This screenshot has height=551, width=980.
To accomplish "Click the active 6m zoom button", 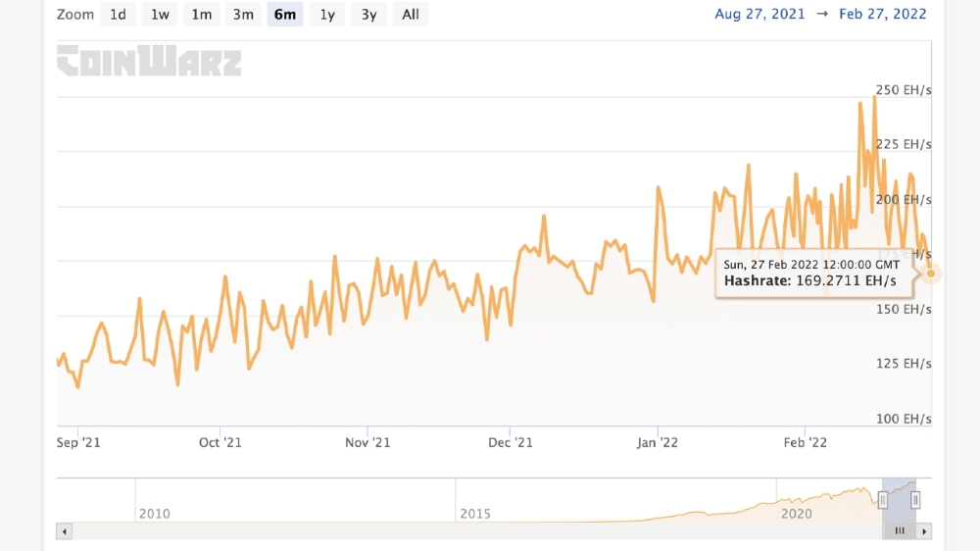I will click(x=285, y=14).
